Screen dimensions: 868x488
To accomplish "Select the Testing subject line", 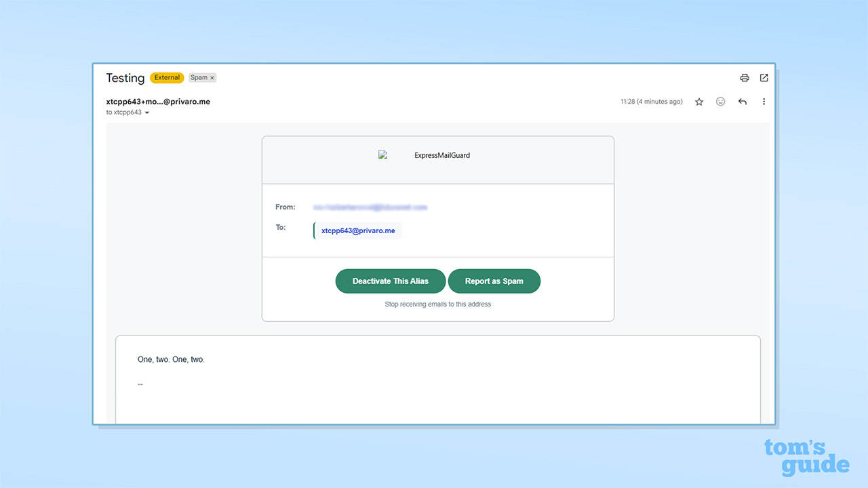I will pyautogui.click(x=125, y=77).
